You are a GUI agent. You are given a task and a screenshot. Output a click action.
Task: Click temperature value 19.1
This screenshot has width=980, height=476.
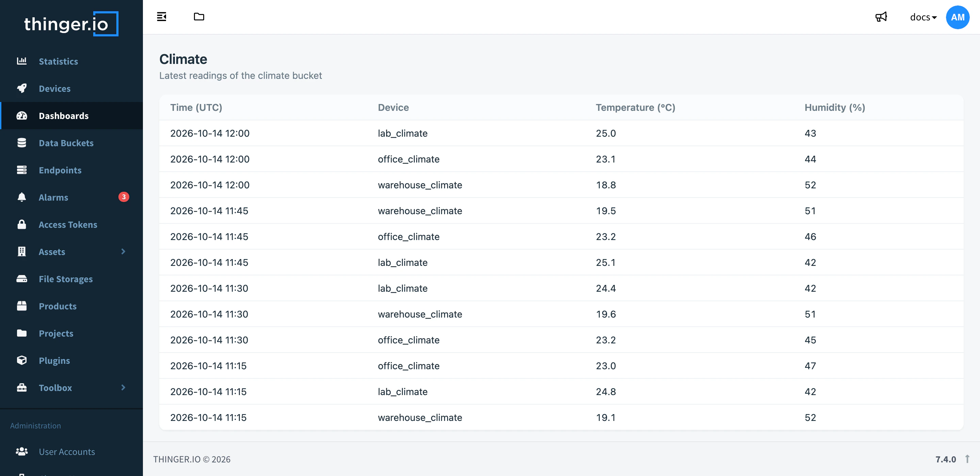pyautogui.click(x=605, y=418)
